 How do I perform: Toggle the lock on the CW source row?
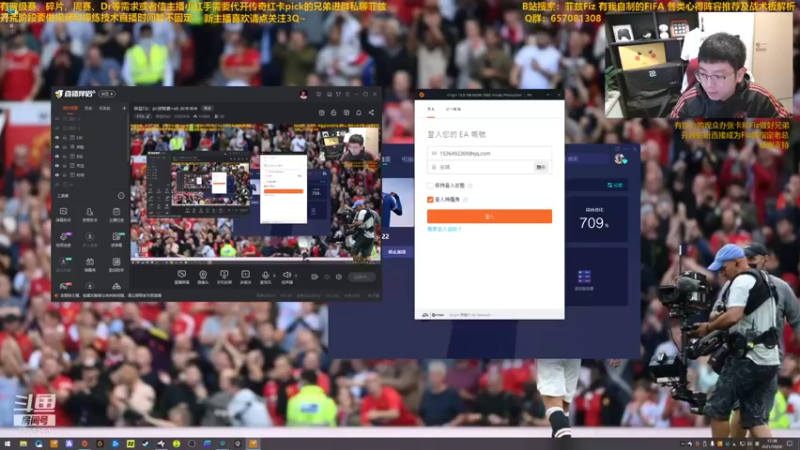(64, 138)
